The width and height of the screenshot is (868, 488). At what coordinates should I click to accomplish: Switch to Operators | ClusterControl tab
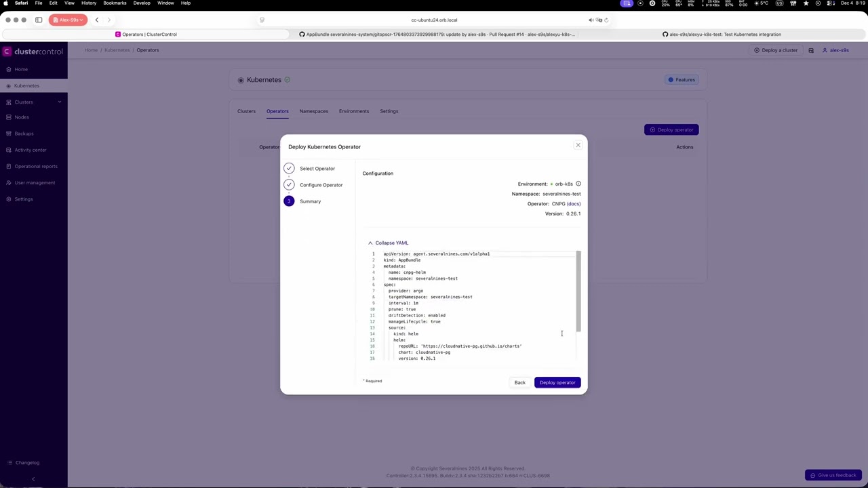[x=146, y=34]
